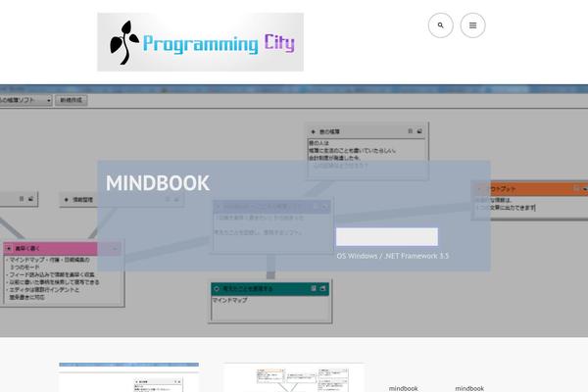Open the site search icon
588x392 pixels.
[441, 25]
